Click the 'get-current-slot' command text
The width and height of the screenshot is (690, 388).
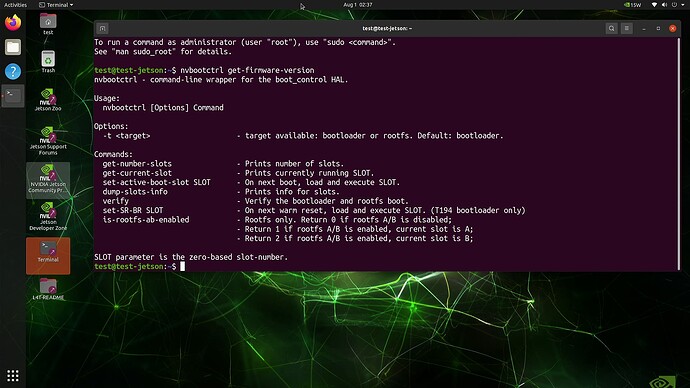(137, 173)
